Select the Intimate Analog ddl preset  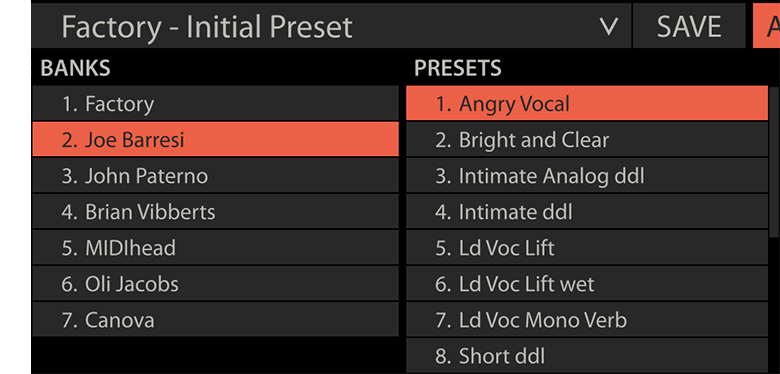click(x=587, y=176)
